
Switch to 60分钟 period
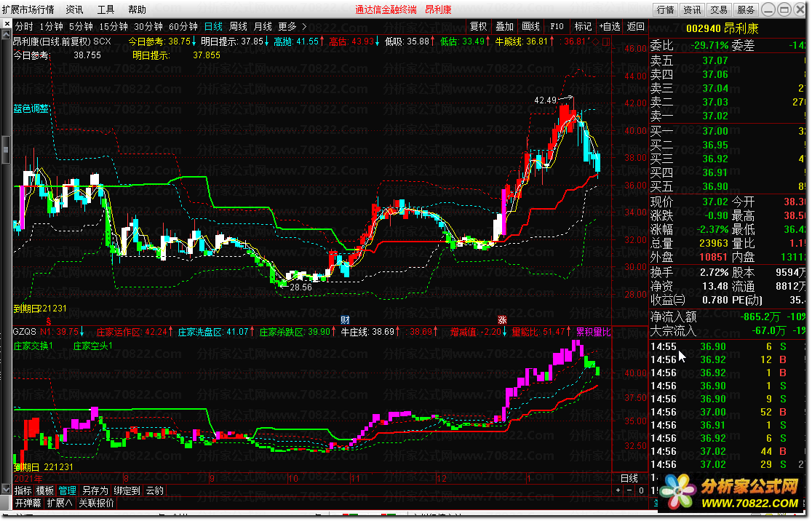pyautogui.click(x=183, y=26)
